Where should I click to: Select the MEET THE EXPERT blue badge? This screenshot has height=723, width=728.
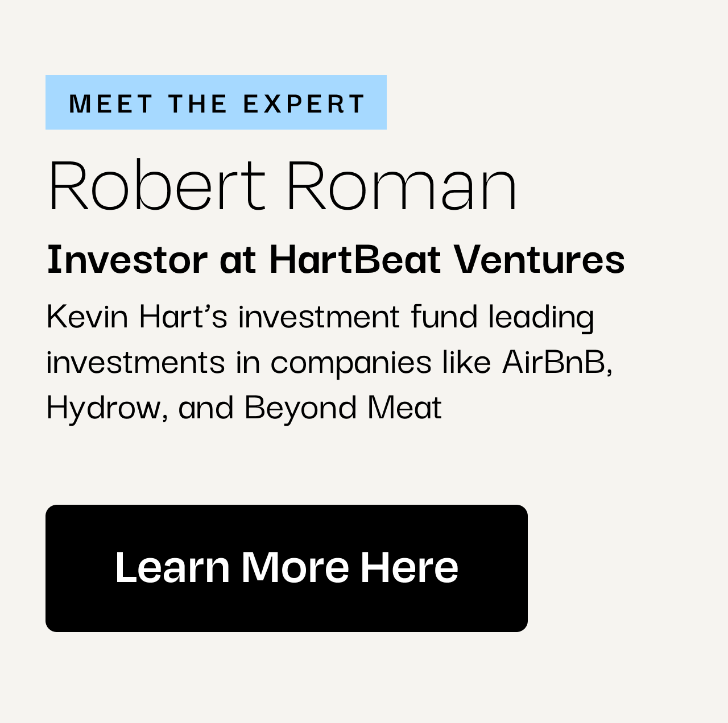coord(216,102)
